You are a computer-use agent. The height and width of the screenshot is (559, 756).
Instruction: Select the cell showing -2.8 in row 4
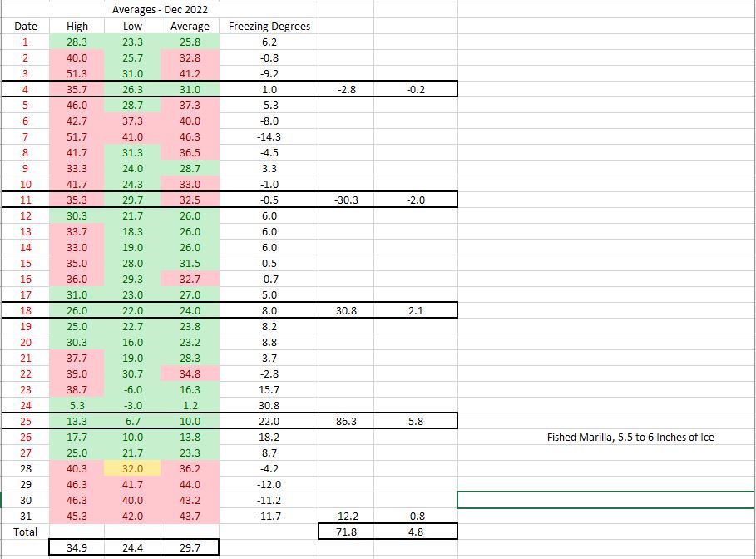[x=346, y=89]
